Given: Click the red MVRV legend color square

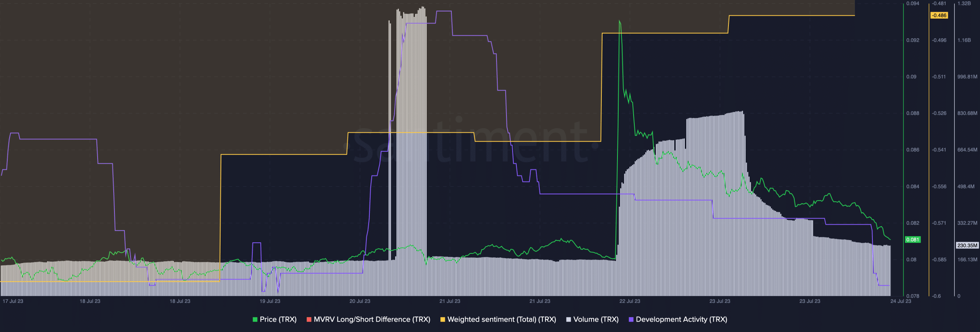Looking at the screenshot, I should click(x=309, y=319).
